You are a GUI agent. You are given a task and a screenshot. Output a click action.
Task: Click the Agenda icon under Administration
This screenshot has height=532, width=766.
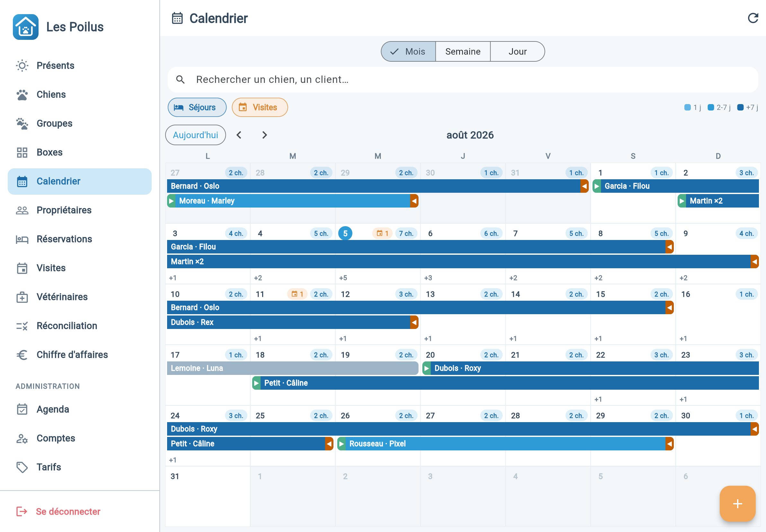click(x=22, y=409)
